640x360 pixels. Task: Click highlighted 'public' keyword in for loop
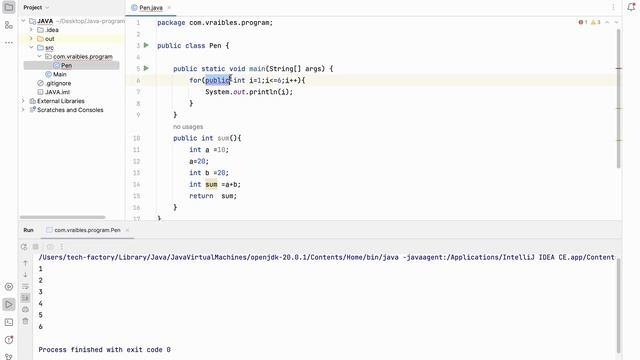pyautogui.click(x=218, y=80)
